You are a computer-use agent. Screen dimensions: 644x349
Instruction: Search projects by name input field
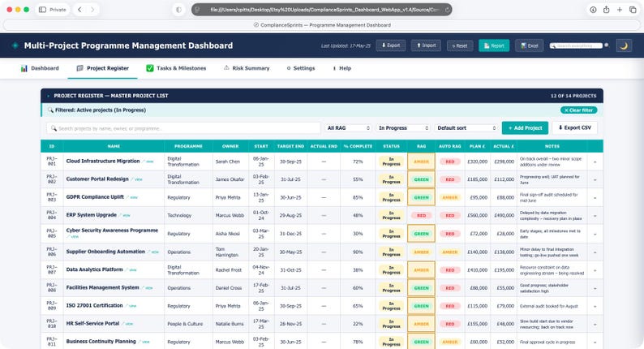pos(183,128)
